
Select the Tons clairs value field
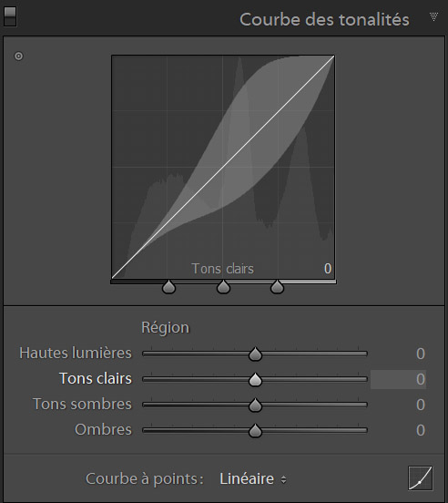pyautogui.click(x=398, y=379)
